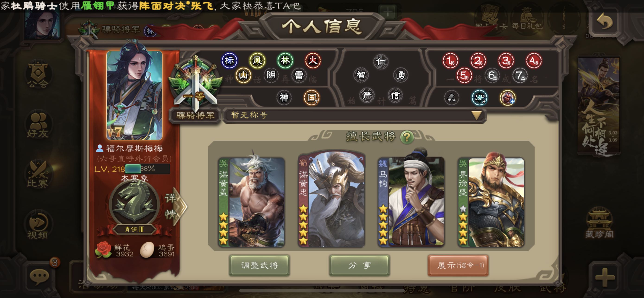Click the LV. 218 experience progress bar
The width and height of the screenshot is (644, 298).
tap(147, 169)
